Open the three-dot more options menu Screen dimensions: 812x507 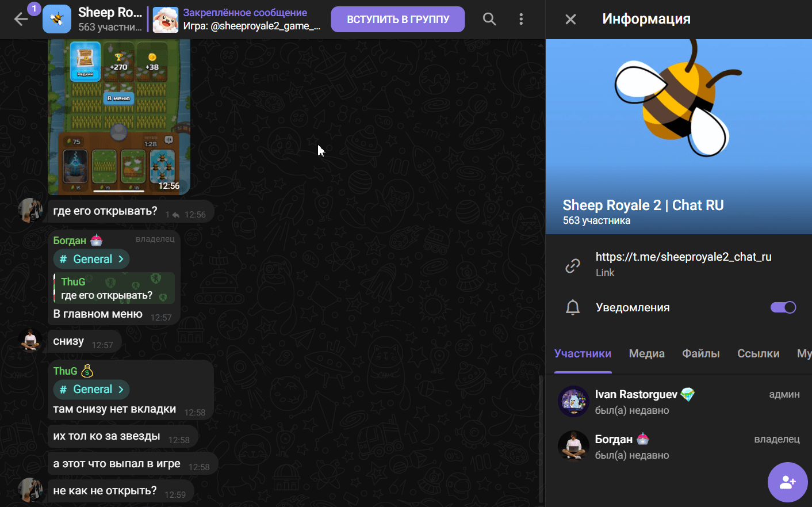point(521,19)
